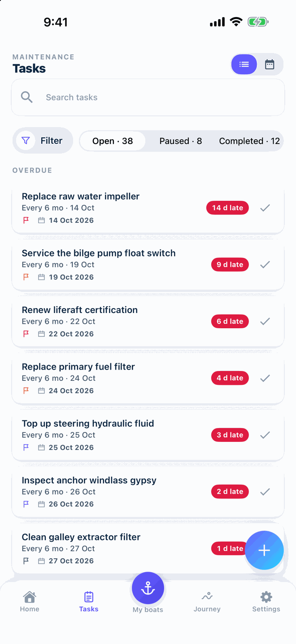Select the Paused · 8 tab
This screenshot has height=644, width=296.
pyautogui.click(x=181, y=141)
